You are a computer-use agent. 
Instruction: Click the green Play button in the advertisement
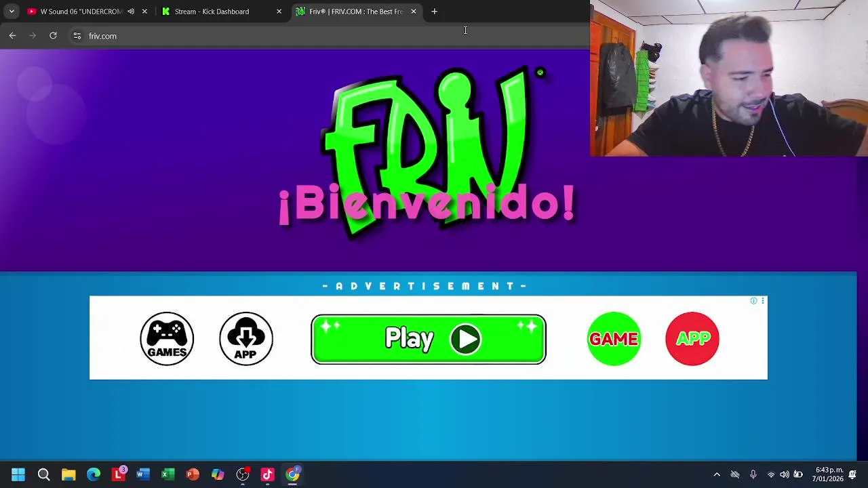tap(429, 339)
